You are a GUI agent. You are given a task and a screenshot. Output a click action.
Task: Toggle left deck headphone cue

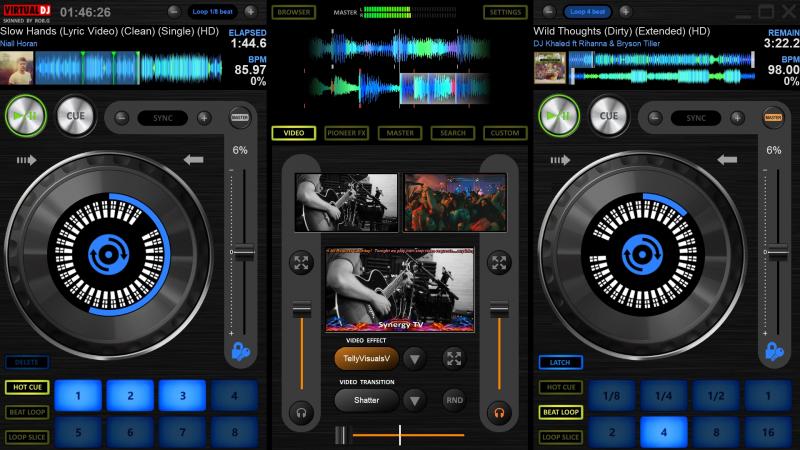(x=301, y=413)
